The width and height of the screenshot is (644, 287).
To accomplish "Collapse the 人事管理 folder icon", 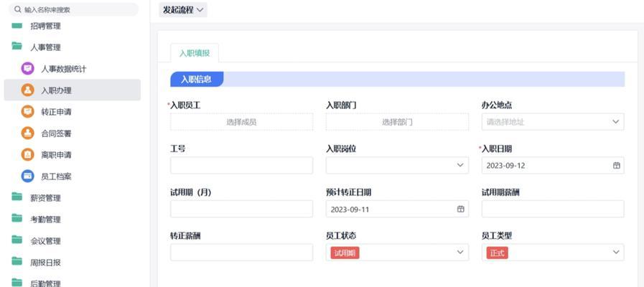I will (x=17, y=46).
